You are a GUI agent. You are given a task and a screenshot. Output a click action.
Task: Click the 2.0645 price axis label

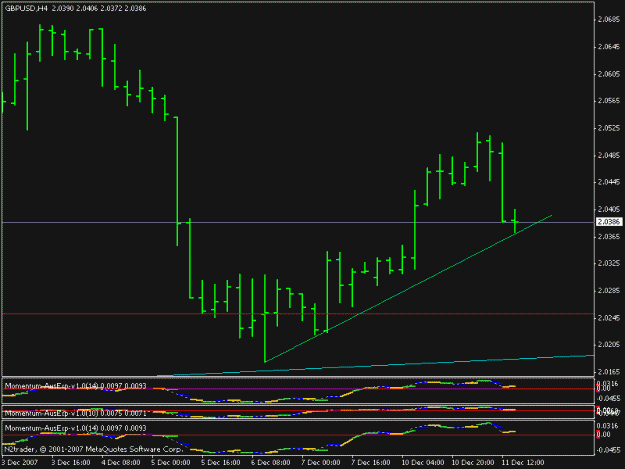(x=609, y=47)
